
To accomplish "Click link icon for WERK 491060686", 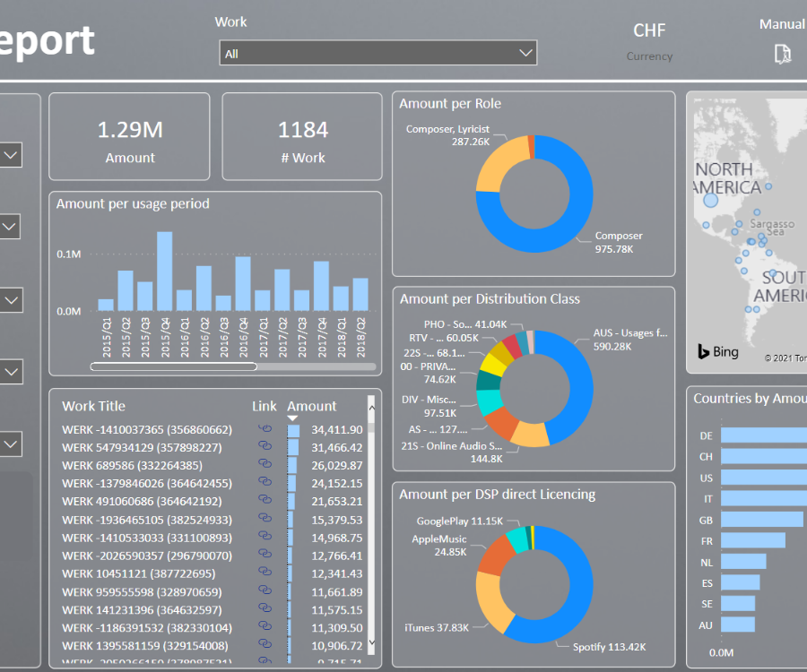I will pos(265,502).
